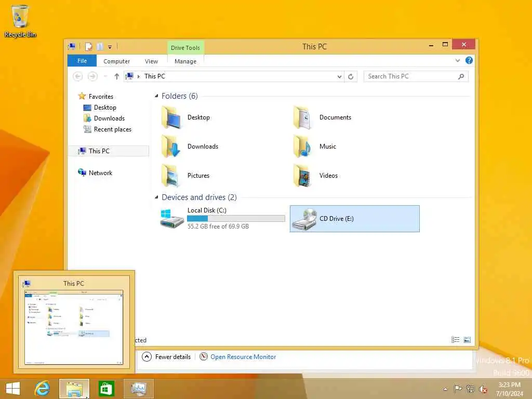Screen dimensions: 532x399
Task: Open the Start button
Action: (13, 389)
